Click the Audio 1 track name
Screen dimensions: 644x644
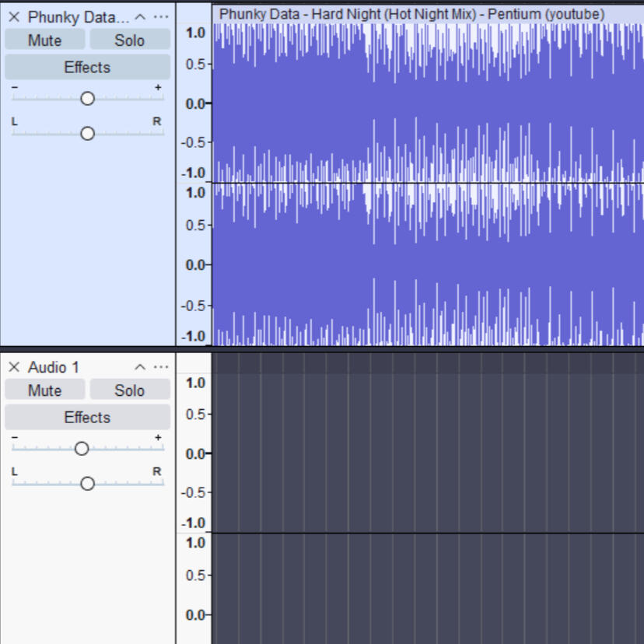coord(54,367)
